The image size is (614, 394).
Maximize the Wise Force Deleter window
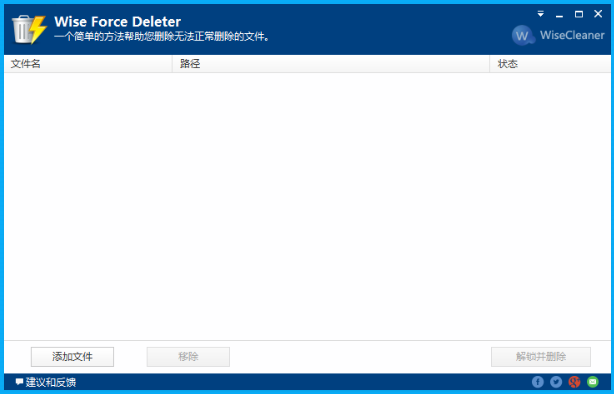click(x=579, y=14)
